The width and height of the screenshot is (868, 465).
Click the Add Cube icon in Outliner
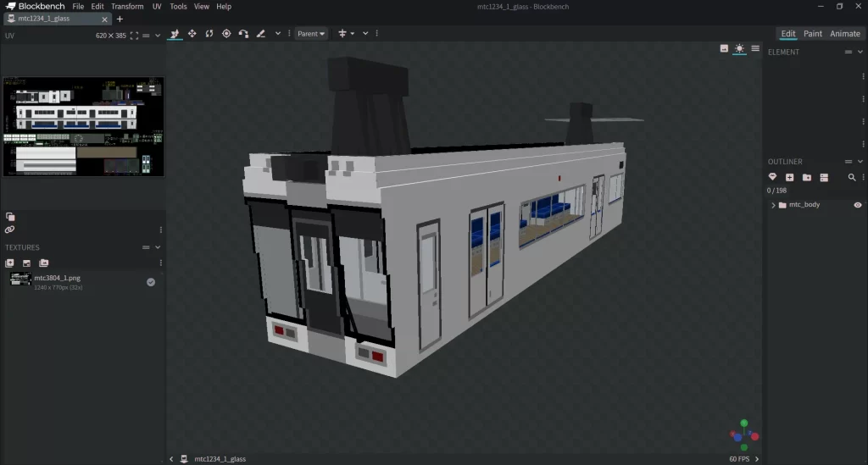click(789, 177)
